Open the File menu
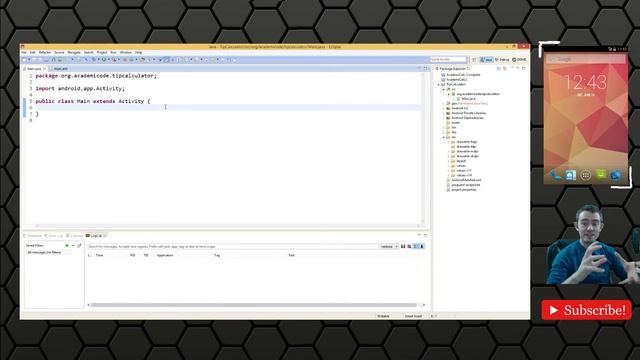Image resolution: width=640 pixels, height=360 pixels. (x=24, y=52)
